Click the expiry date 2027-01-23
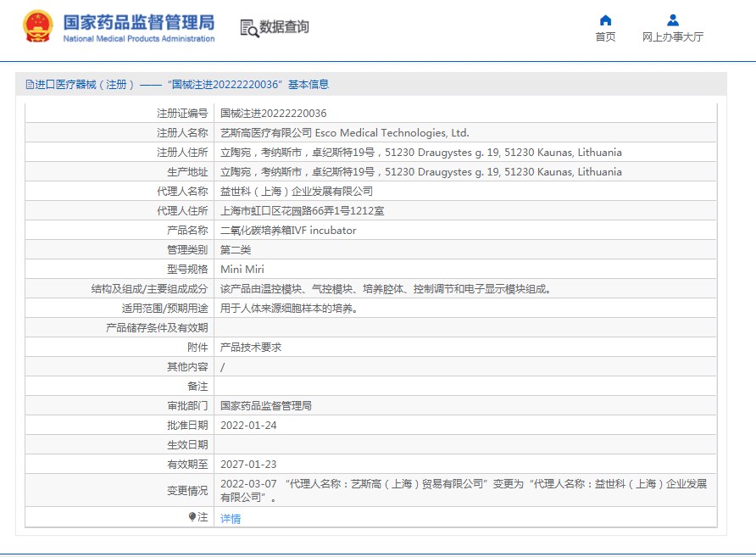Image resolution: width=756 pixels, height=557 pixels. 248,465
